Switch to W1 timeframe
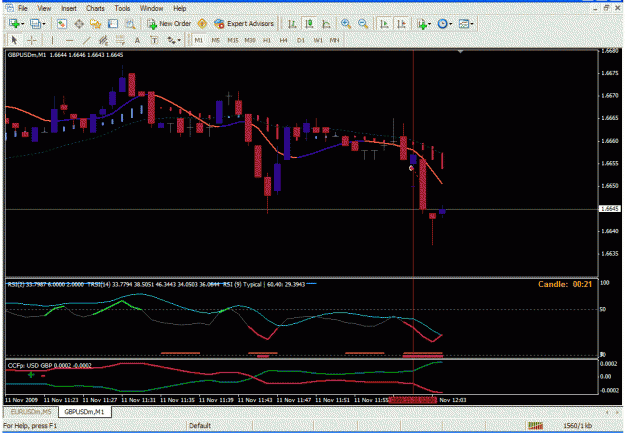Viewport: 625px width, 433px height. tap(318, 40)
